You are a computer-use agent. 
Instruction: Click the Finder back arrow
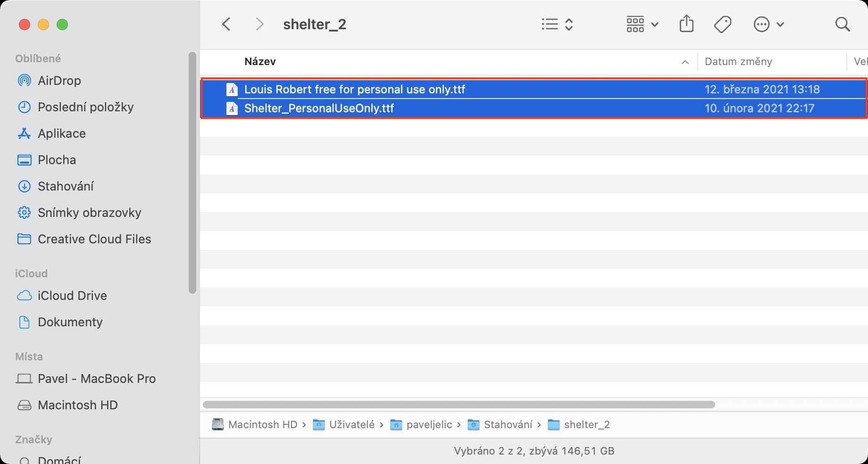pos(226,24)
